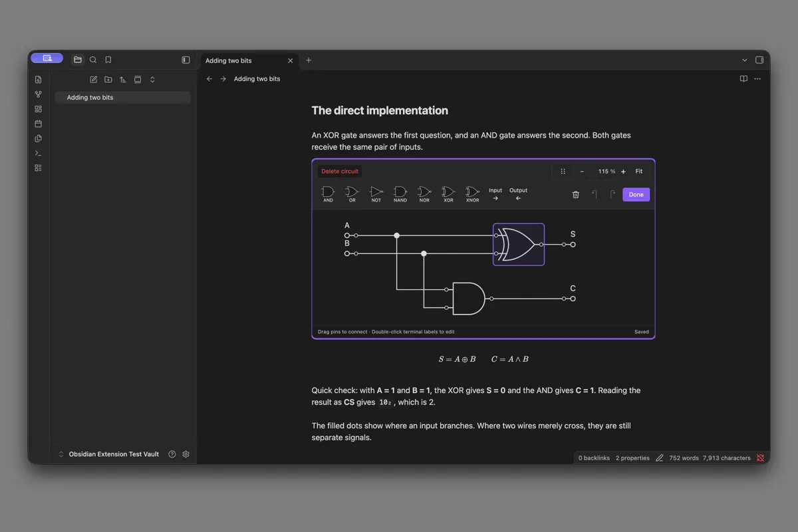
Task: Open the tab list dropdown
Action: pyautogui.click(x=744, y=60)
